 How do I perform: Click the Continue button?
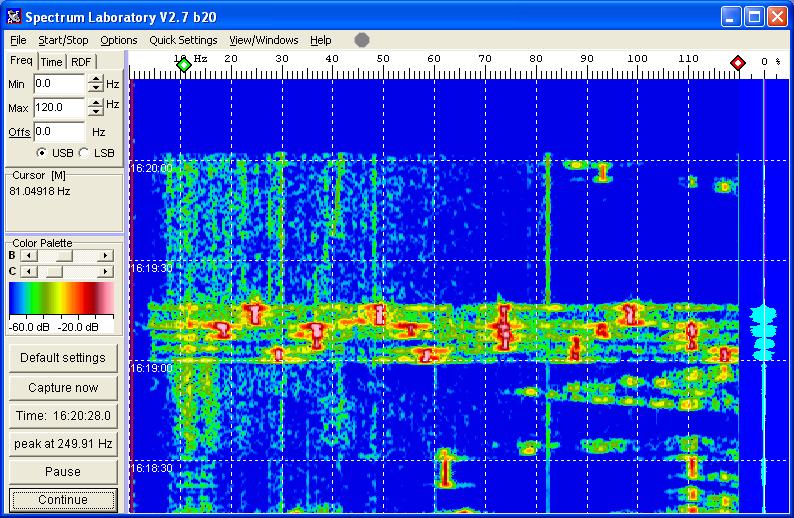tap(63, 500)
